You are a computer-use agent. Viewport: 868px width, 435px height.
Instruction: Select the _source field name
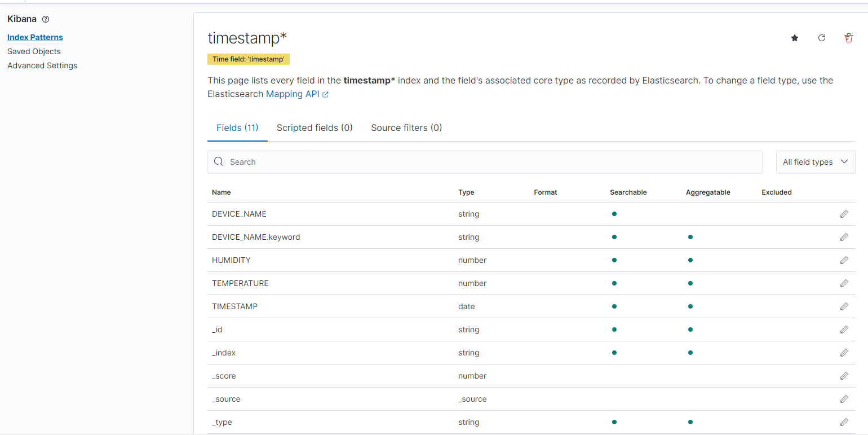coord(226,399)
